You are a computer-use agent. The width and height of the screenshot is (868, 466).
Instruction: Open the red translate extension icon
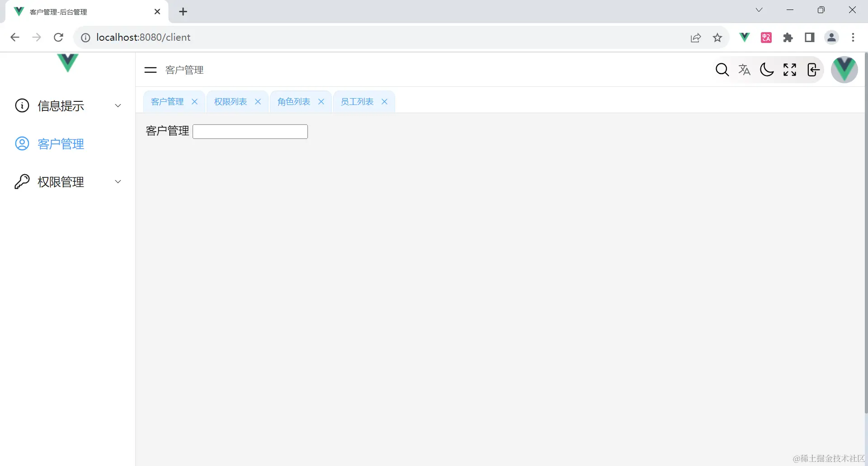(766, 38)
